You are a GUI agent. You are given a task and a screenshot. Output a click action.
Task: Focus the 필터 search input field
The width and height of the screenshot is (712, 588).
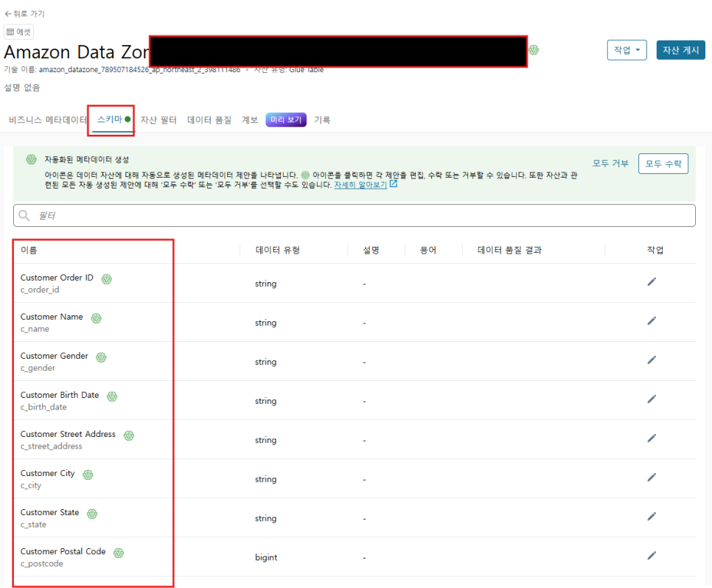point(355,215)
